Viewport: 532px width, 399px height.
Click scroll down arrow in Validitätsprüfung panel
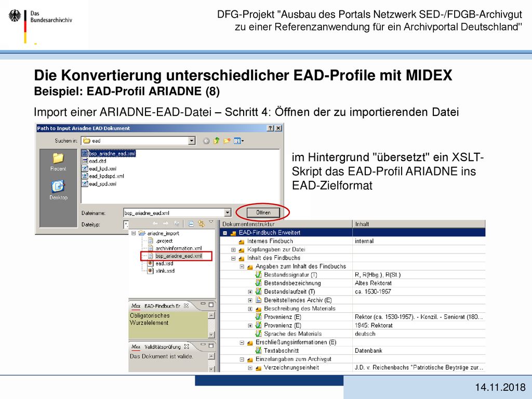[x=211, y=369]
